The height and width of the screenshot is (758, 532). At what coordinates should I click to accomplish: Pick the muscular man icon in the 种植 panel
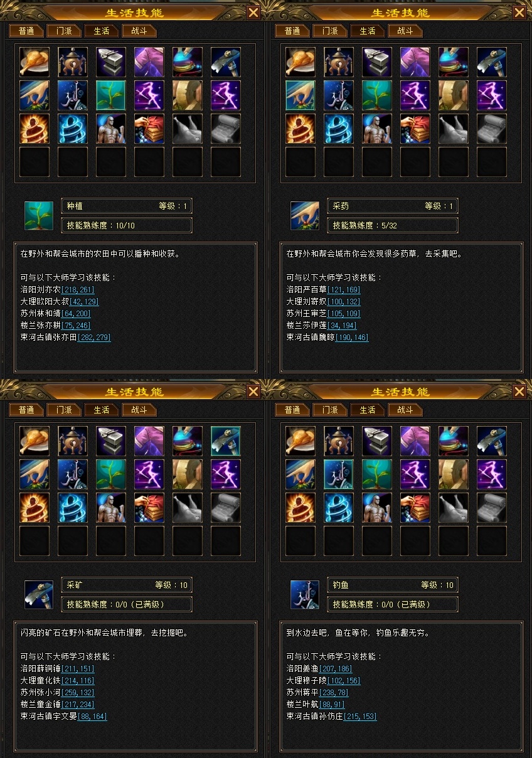[x=111, y=129]
